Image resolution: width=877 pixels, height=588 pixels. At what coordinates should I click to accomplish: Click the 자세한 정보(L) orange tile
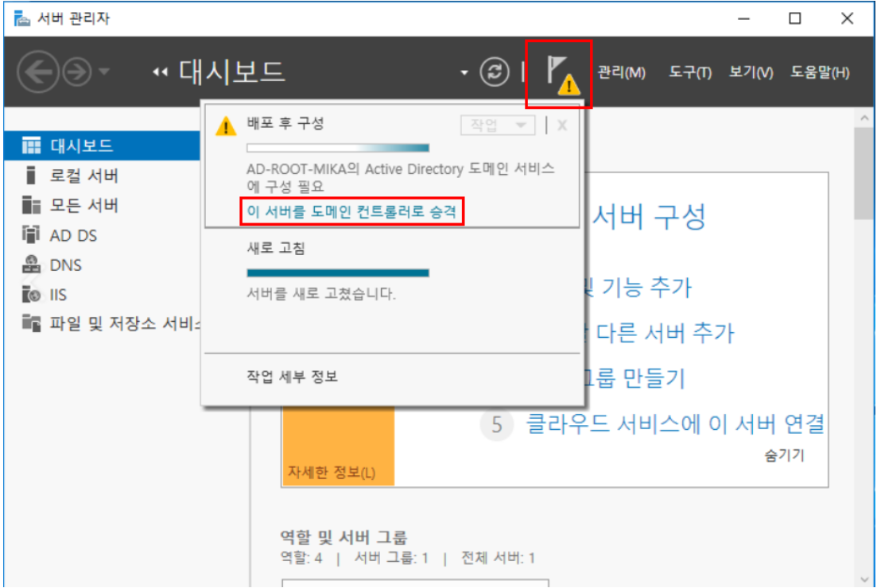point(339,446)
